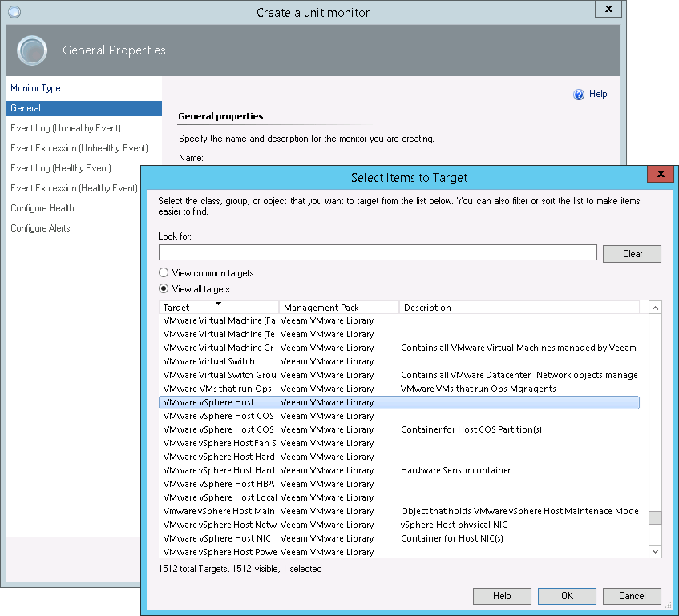Open the Event Log (Unhealthy Event) step
The height and width of the screenshot is (616, 679).
point(66,128)
